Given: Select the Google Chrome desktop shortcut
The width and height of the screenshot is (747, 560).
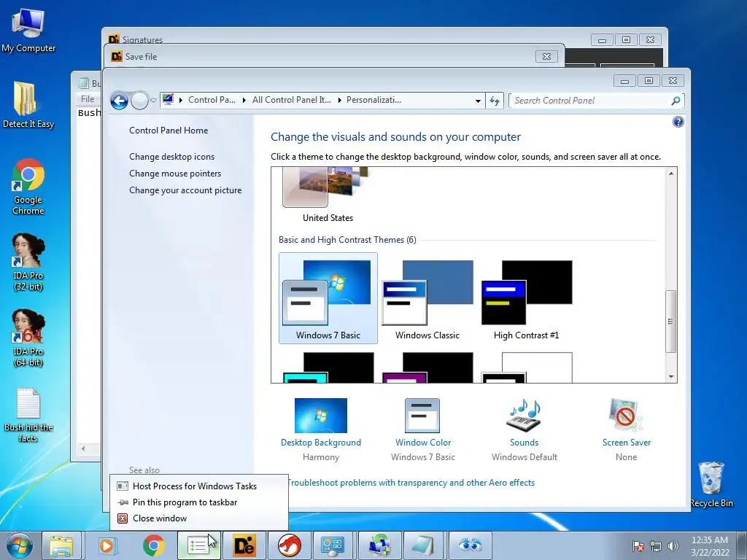Looking at the screenshot, I should pos(28,187).
